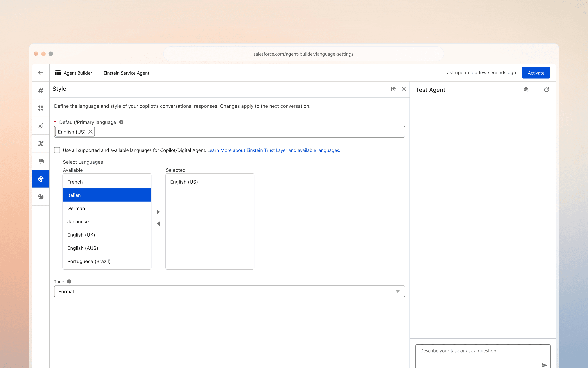This screenshot has height=368, width=588.
Task: Refresh the Test Agent conversation
Action: [546, 90]
